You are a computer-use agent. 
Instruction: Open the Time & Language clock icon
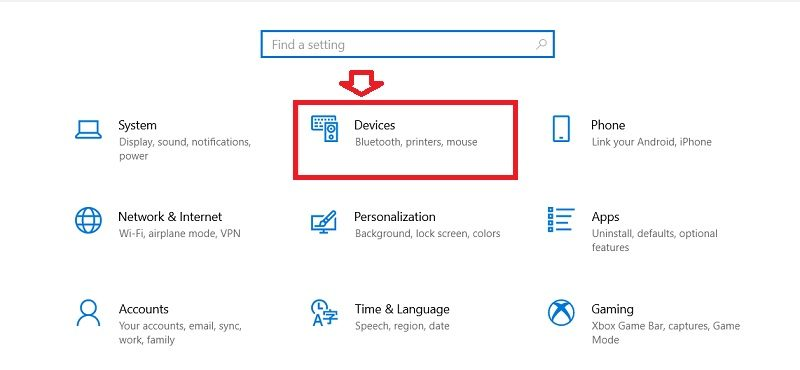pos(324,313)
